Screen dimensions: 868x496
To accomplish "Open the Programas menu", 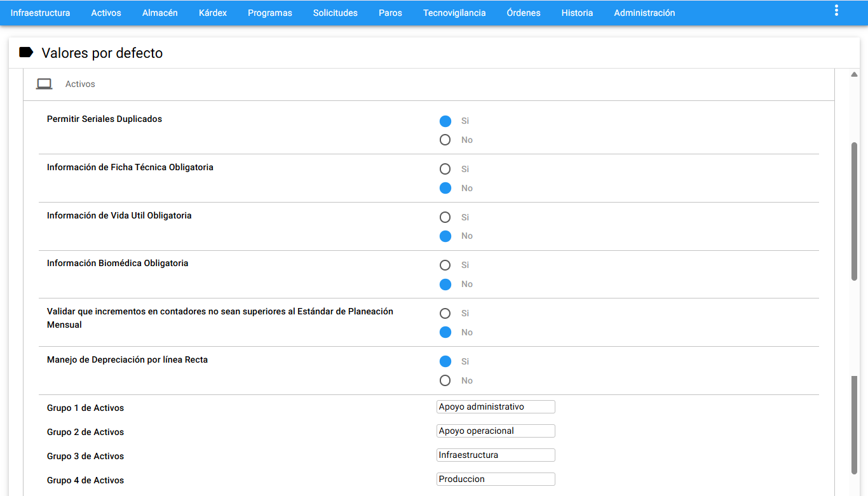I will point(270,13).
